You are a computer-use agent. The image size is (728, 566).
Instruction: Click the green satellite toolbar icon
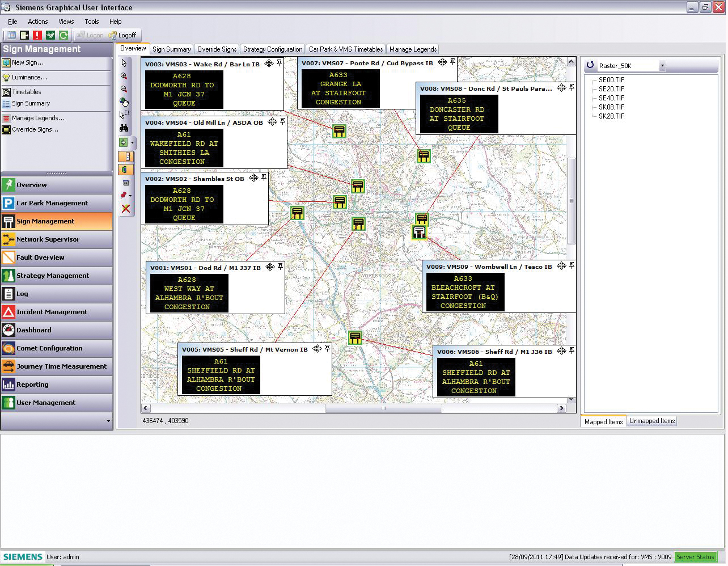pos(50,35)
